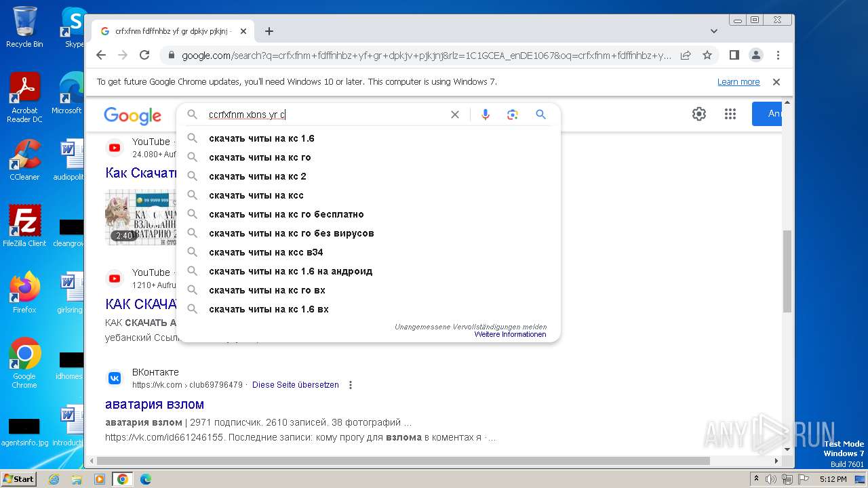Go to the Google logo homepage
Image resolution: width=868 pixels, height=488 pixels.
[133, 116]
